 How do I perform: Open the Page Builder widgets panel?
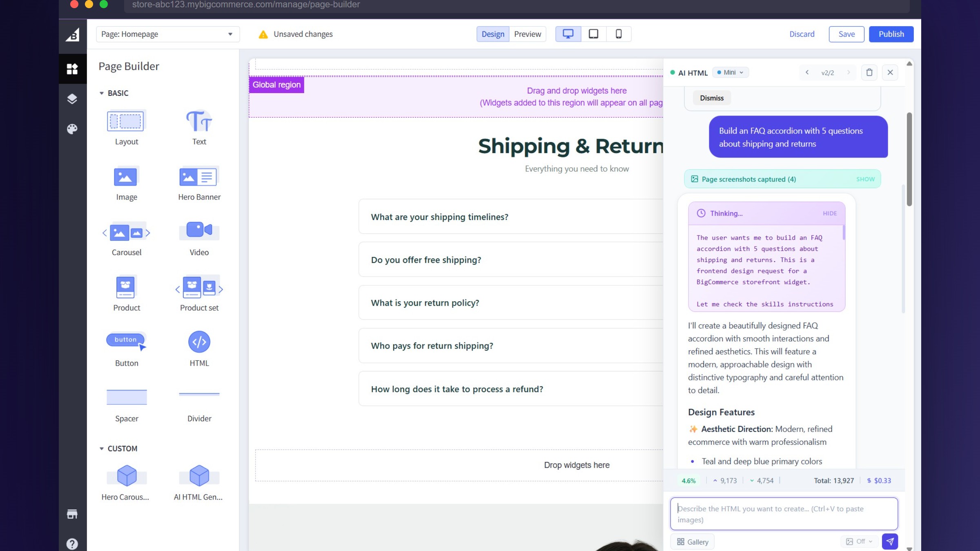(x=73, y=69)
